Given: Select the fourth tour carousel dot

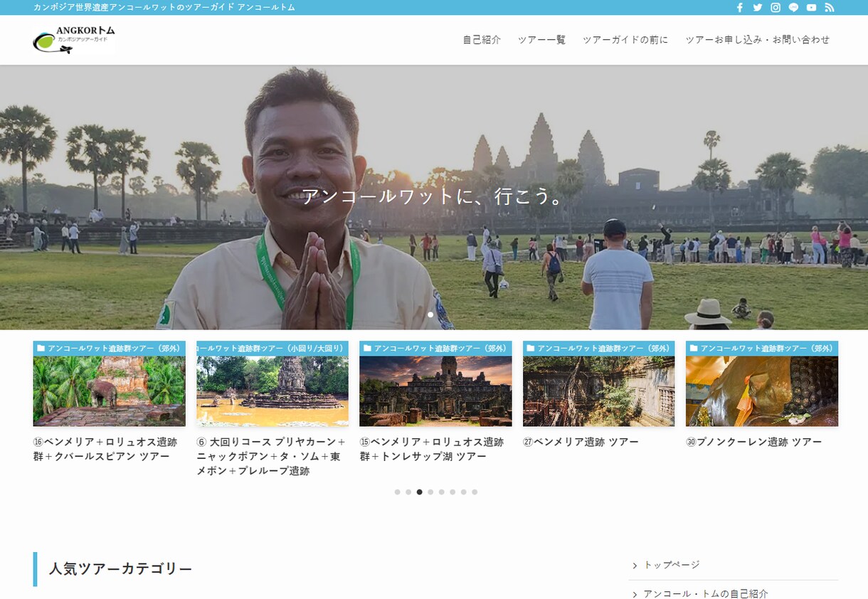Looking at the screenshot, I should pos(430,492).
